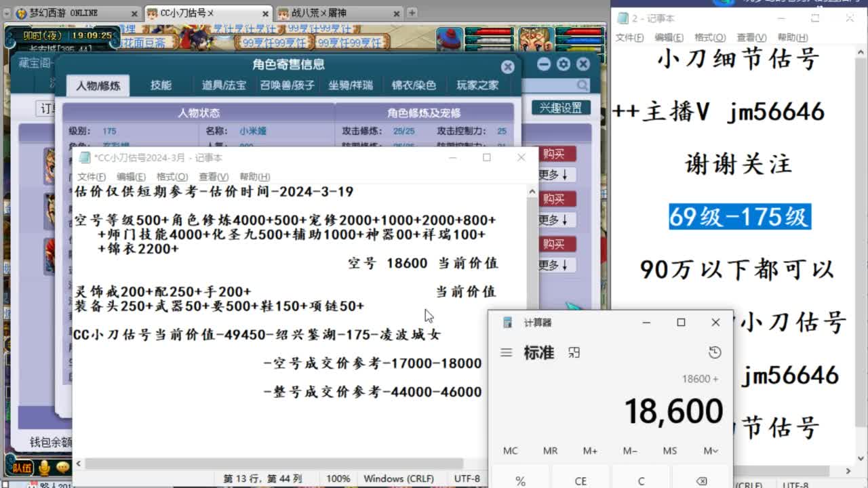Click the 兴趣设置 button
The height and width of the screenshot is (488, 868).
pos(561,108)
